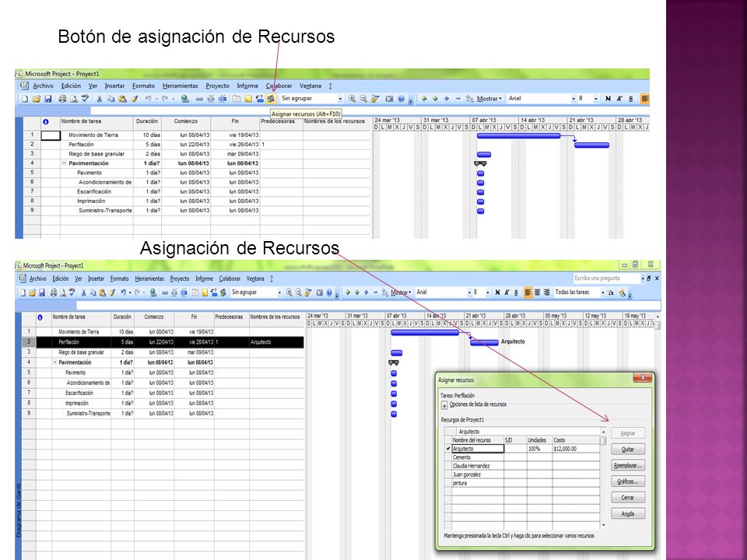Click Hide Subtasks minus icon in upper window
The height and width of the screenshot is (560, 747).
coord(458,99)
